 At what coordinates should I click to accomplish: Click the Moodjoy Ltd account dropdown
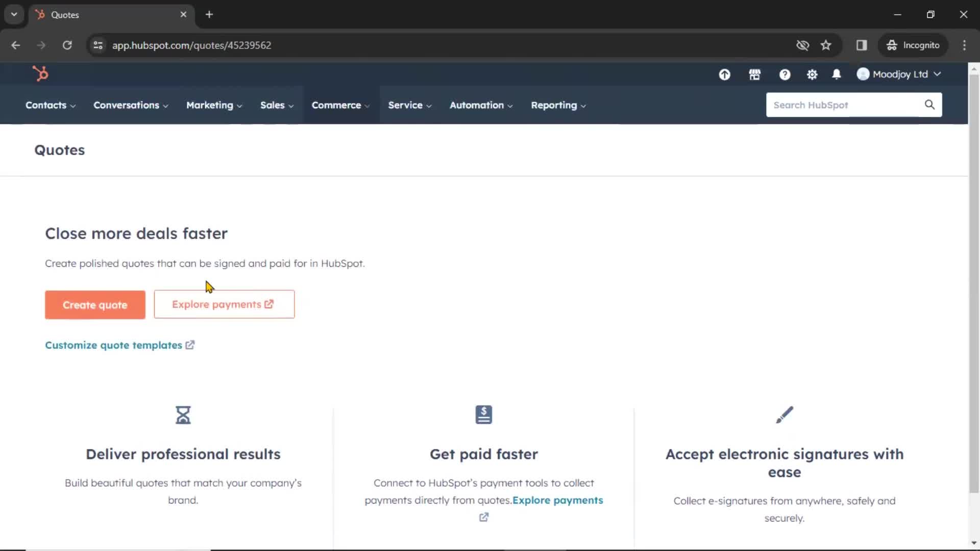900,74
